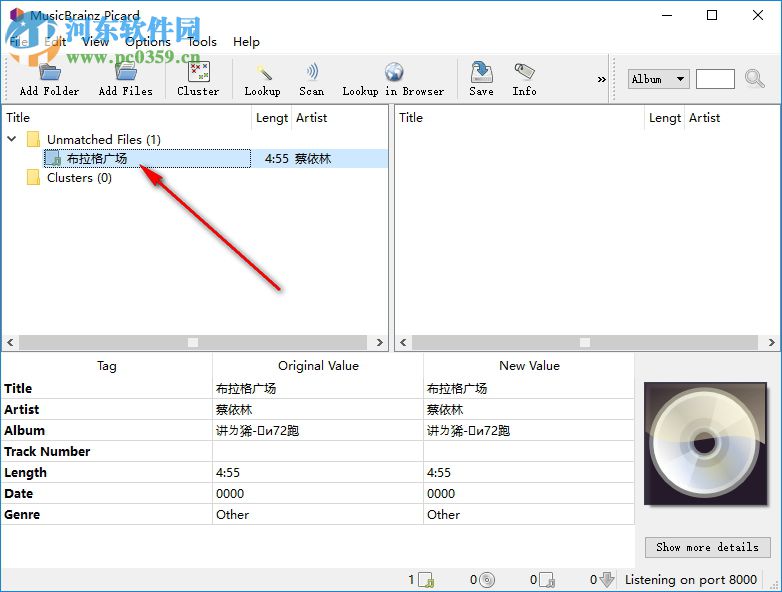Click the Original Value Length 4:55 cell

point(318,472)
